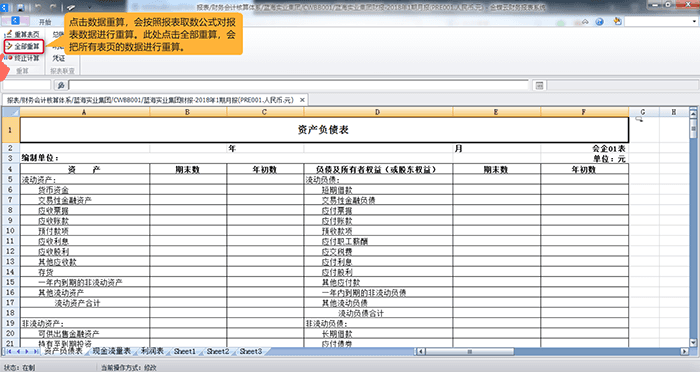This screenshot has width=700, height=372.
Task: Click the next-sheet navigation arrow
Action: [26, 352]
